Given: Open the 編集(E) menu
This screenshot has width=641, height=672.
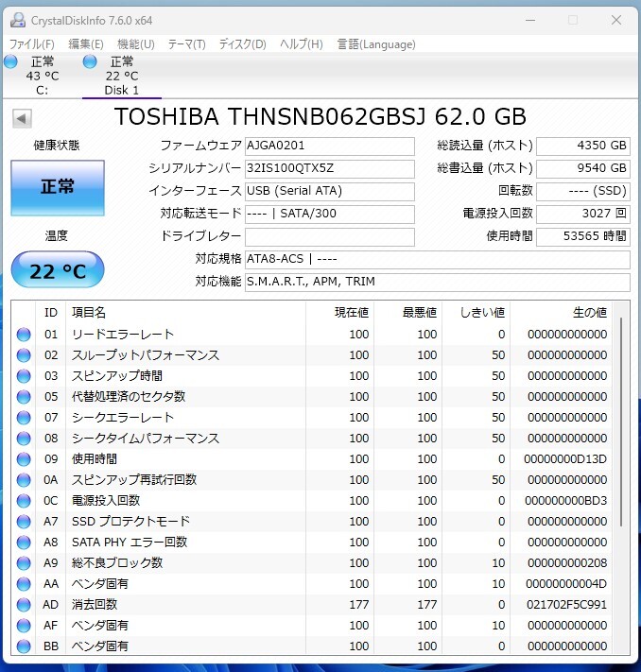Looking at the screenshot, I should pyautogui.click(x=86, y=44).
